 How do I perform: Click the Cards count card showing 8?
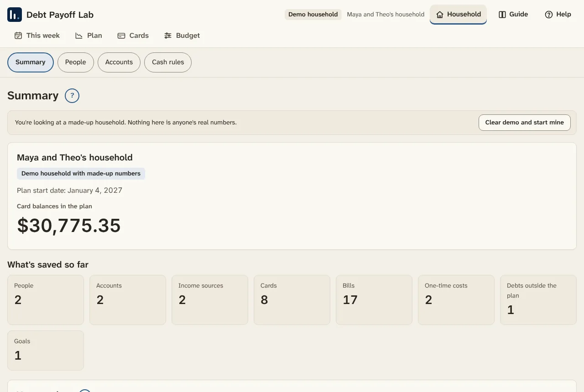pyautogui.click(x=292, y=300)
